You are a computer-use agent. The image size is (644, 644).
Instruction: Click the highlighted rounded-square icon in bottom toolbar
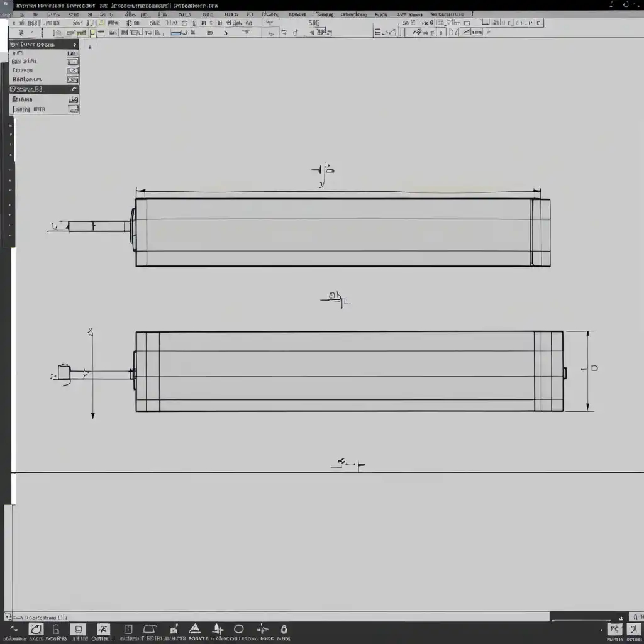coord(77,629)
